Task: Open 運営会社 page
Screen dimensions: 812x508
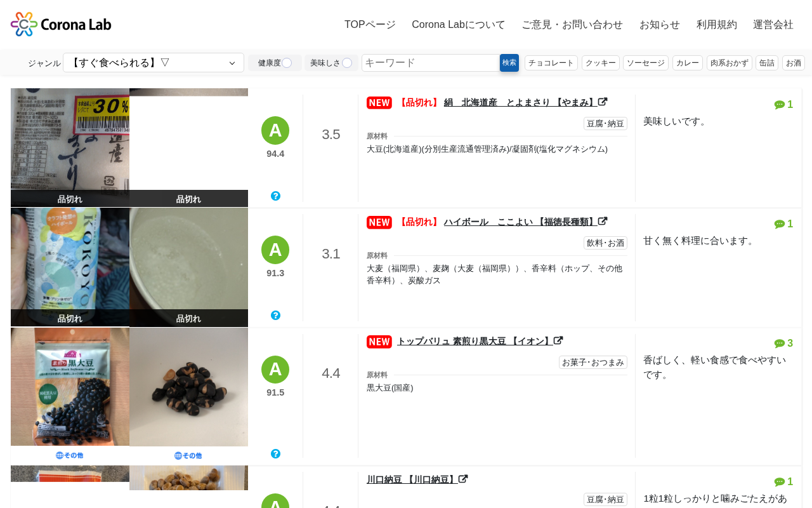Action: point(773,25)
